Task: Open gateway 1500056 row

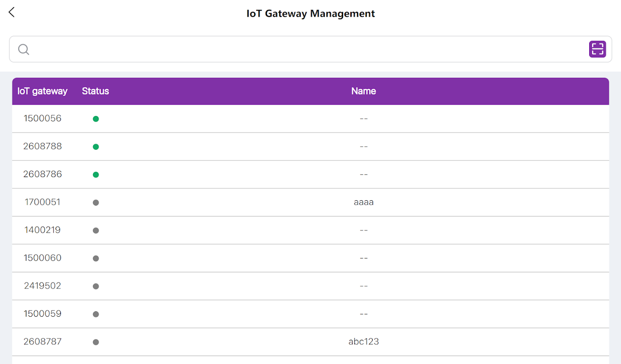Action: pos(310,119)
